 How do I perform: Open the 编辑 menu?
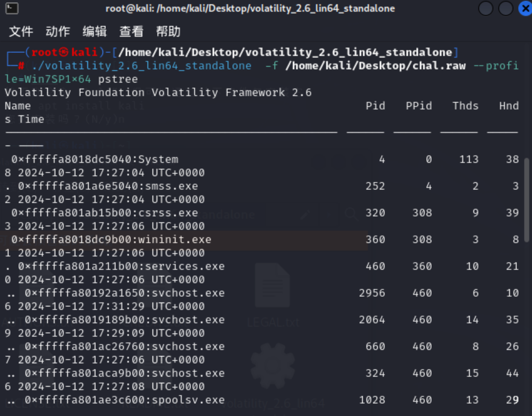(x=95, y=32)
